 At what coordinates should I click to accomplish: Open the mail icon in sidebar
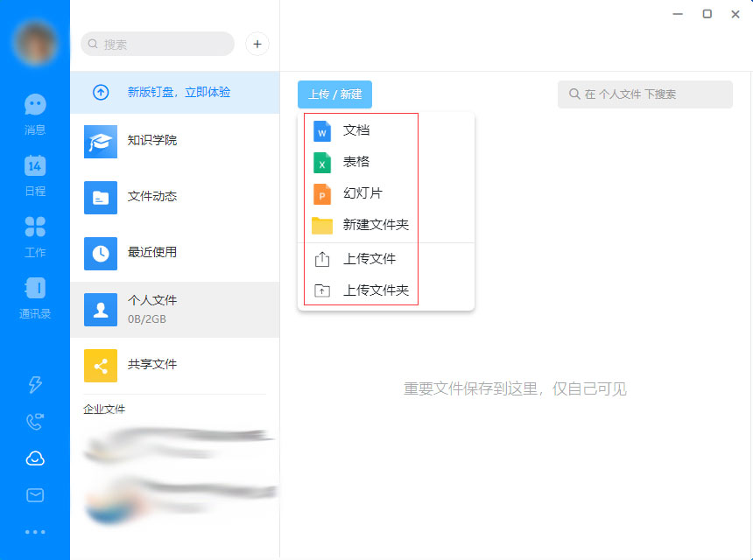click(34, 494)
